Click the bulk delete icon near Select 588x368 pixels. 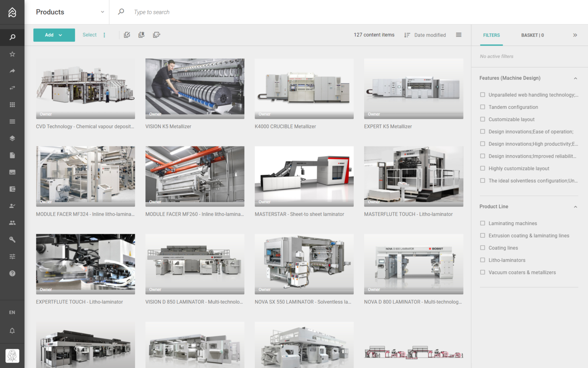141,35
